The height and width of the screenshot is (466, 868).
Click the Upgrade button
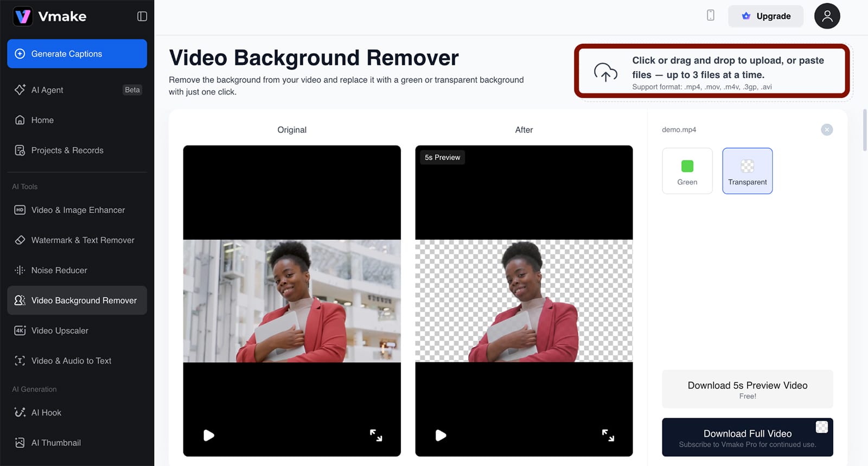point(765,16)
